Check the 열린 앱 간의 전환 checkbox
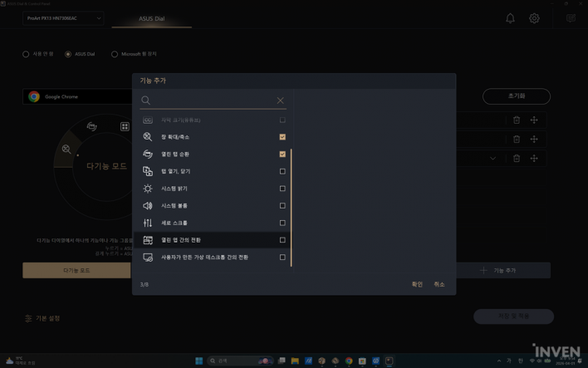The width and height of the screenshot is (588, 368). 282,240
